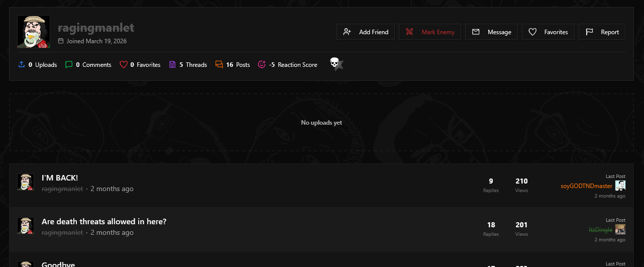The image size is (644, 267).
Task: Open the Goodbye thread
Action: (x=58, y=264)
